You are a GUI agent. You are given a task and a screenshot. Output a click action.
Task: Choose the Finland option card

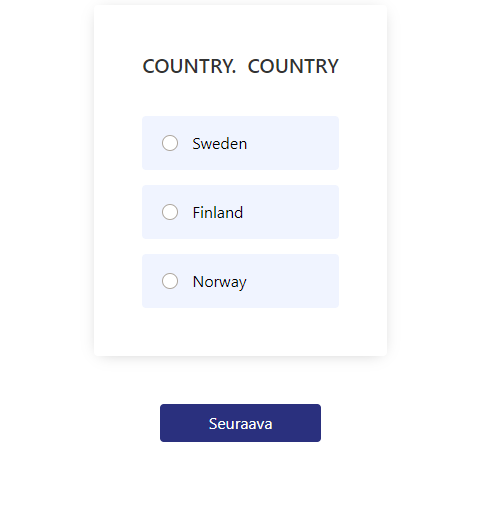click(x=240, y=212)
